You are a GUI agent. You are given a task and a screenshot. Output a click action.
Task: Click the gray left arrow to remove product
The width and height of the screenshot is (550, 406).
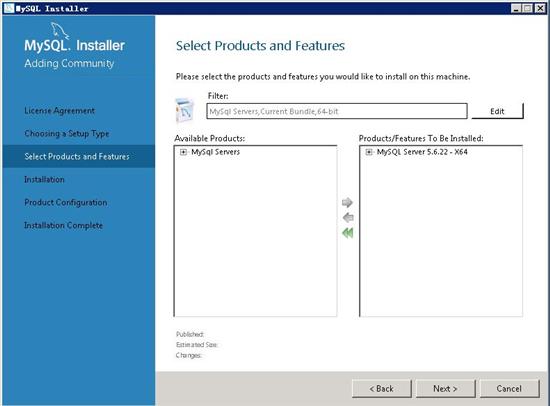[x=348, y=218]
